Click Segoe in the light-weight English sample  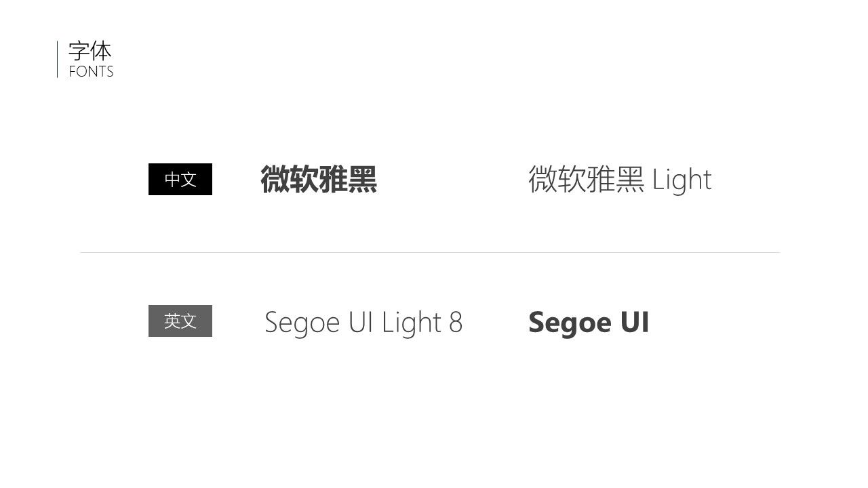point(302,323)
